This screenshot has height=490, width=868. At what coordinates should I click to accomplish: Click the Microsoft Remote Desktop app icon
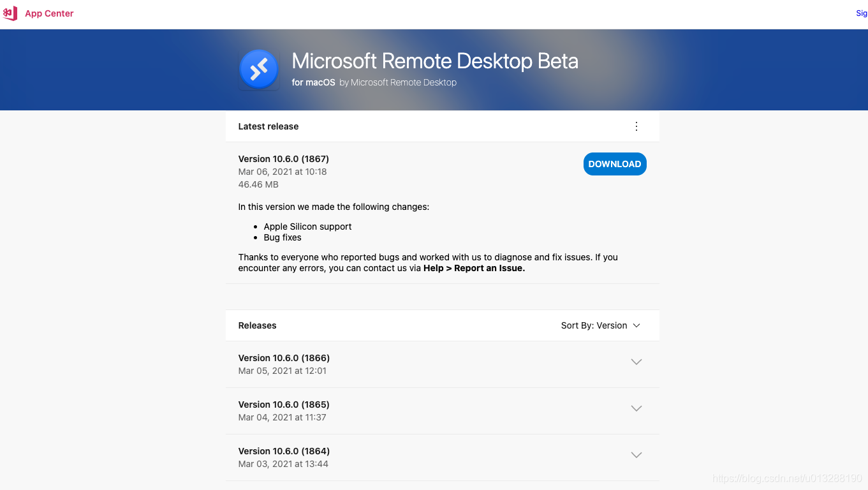258,69
